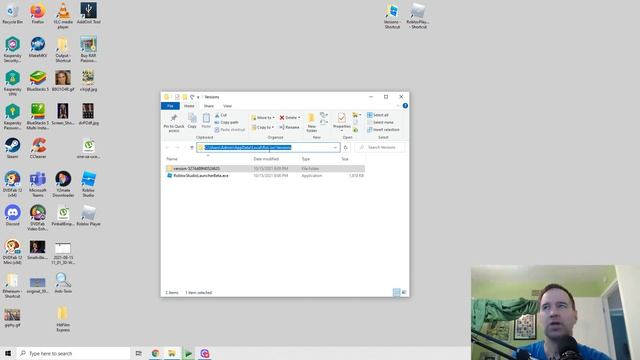
Task: Click Pin to Quick access in ribbon
Action: click(174, 122)
